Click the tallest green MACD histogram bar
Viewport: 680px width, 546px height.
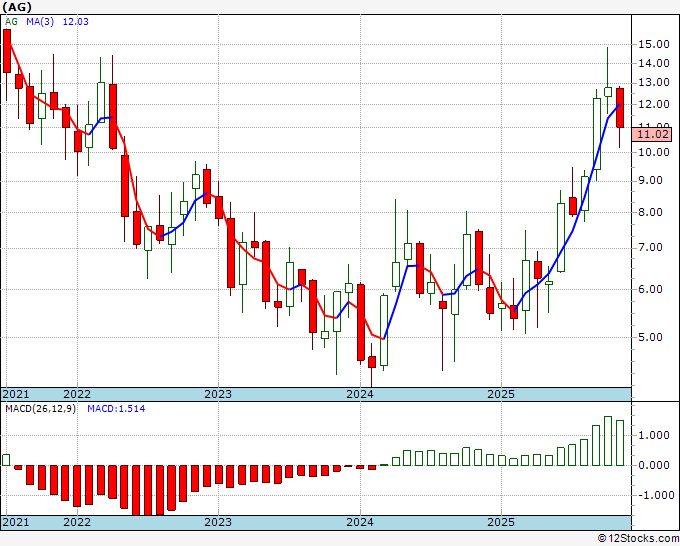click(608, 441)
